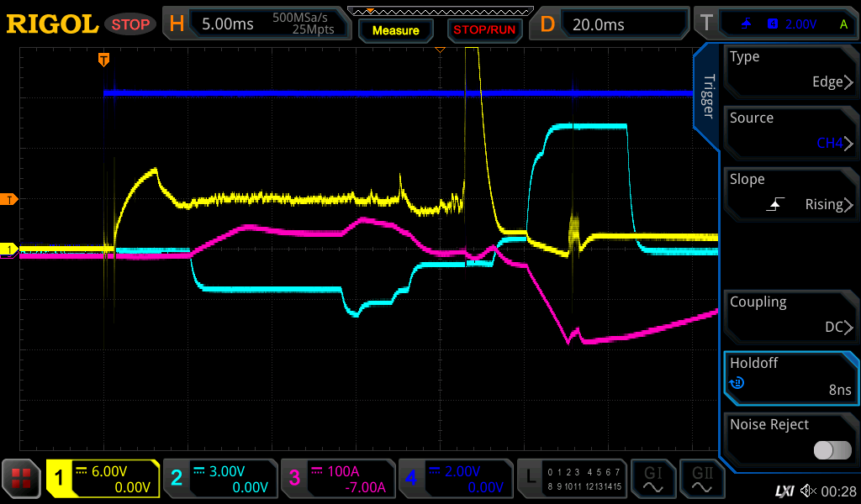Expand the trigger Type Edge menu
This screenshot has height=504, width=861.
tap(790, 71)
